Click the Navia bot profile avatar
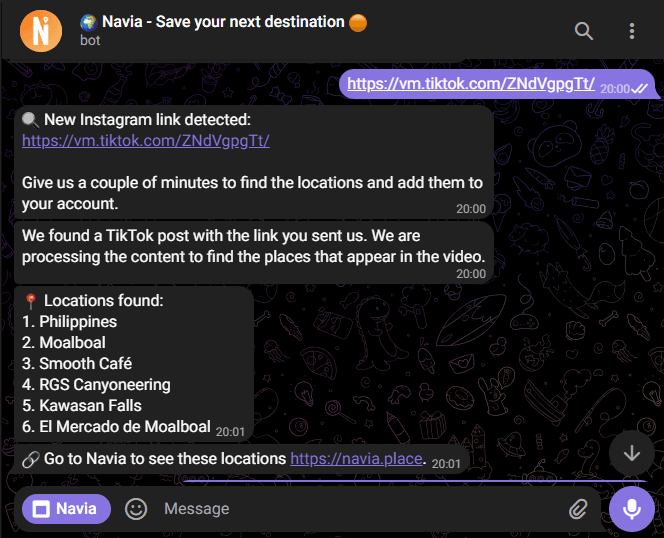The height and width of the screenshot is (538, 664). [x=41, y=29]
